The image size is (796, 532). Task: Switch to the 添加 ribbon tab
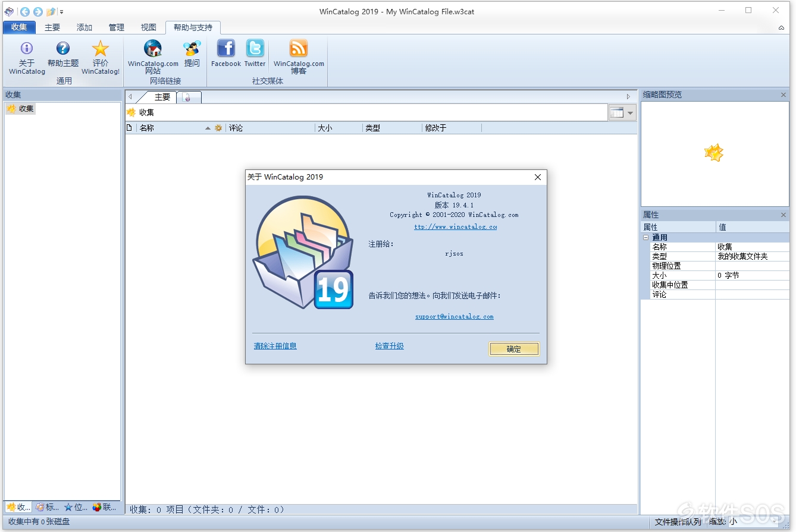click(84, 27)
